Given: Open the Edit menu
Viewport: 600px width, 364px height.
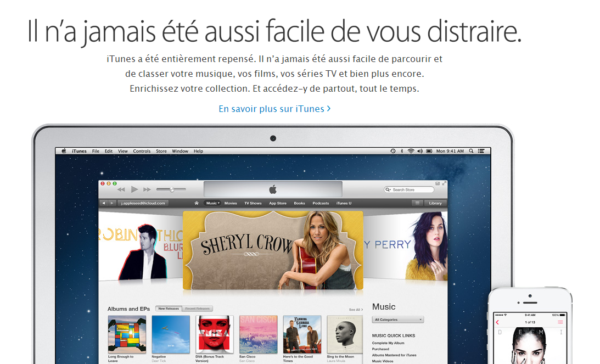Looking at the screenshot, I should tap(109, 151).
